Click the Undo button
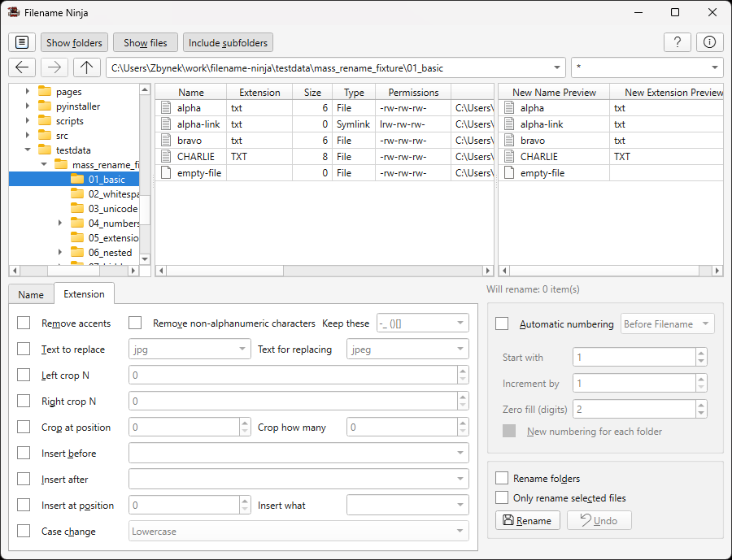The image size is (732, 560). pyautogui.click(x=599, y=519)
